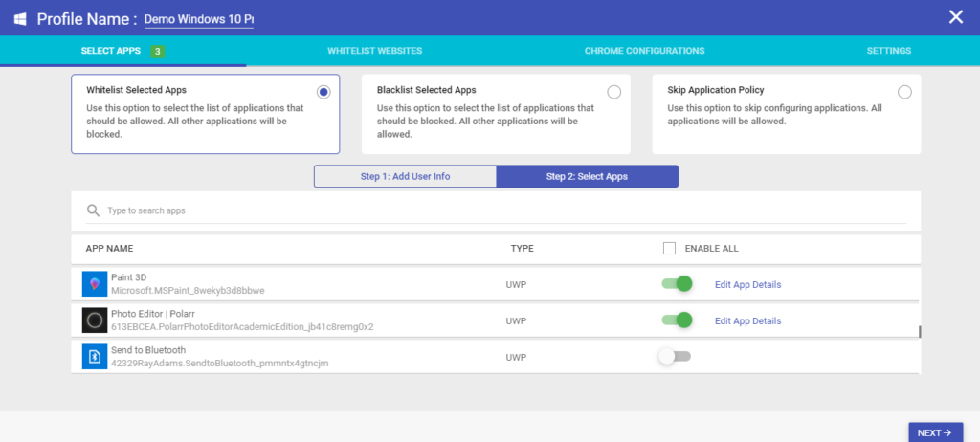Disable the Paint 3D toggle
The height and width of the screenshot is (442, 980).
click(678, 284)
